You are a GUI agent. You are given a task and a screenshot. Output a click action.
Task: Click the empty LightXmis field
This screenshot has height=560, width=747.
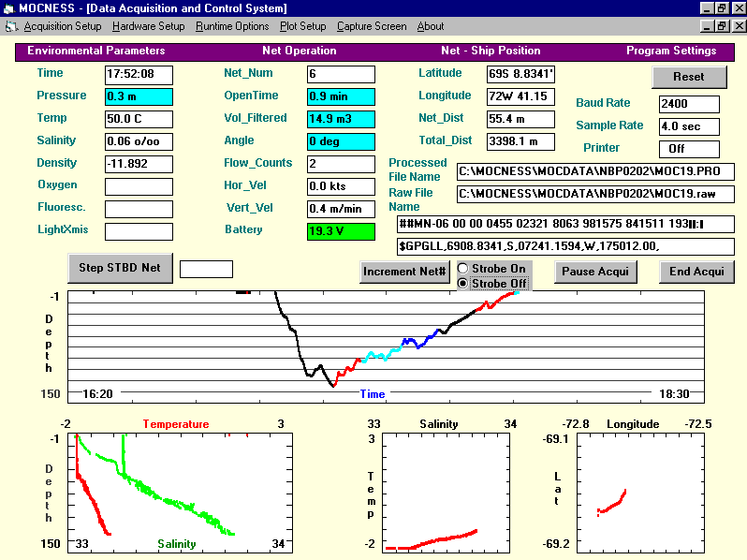[139, 231]
